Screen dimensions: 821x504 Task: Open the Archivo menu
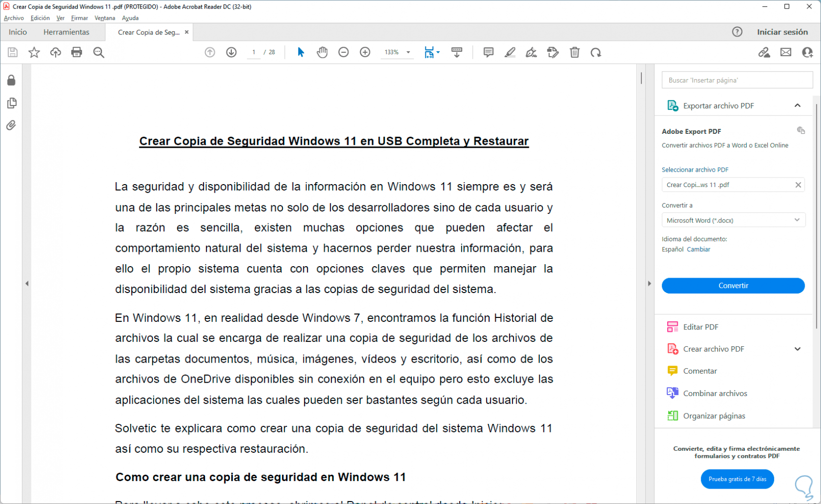[14, 18]
